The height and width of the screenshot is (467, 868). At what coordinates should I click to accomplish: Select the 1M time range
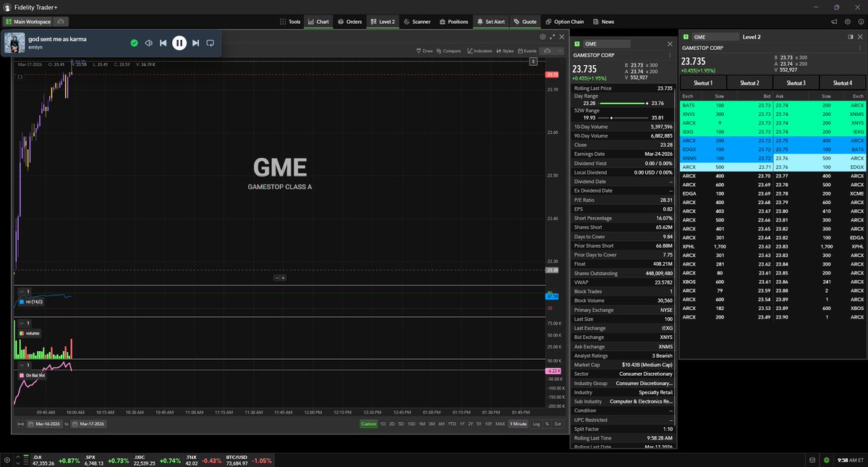(422, 424)
